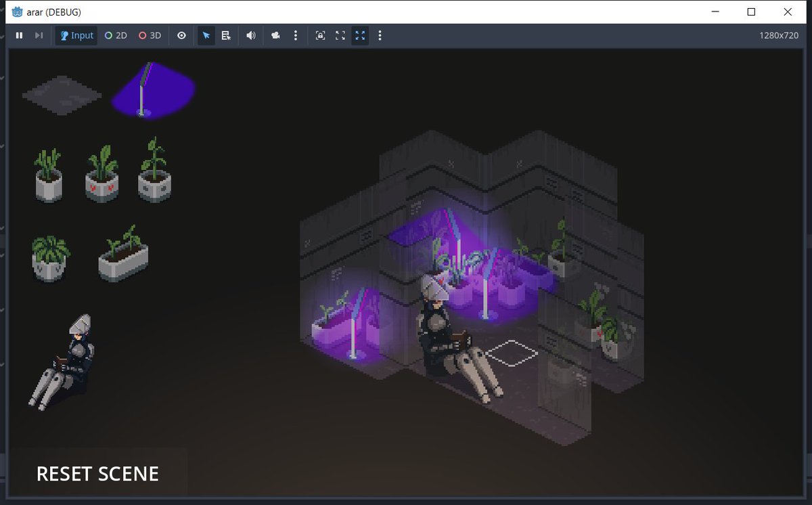This screenshot has width=812, height=505.
Task: Toggle the camera override icon
Action: coord(275,35)
